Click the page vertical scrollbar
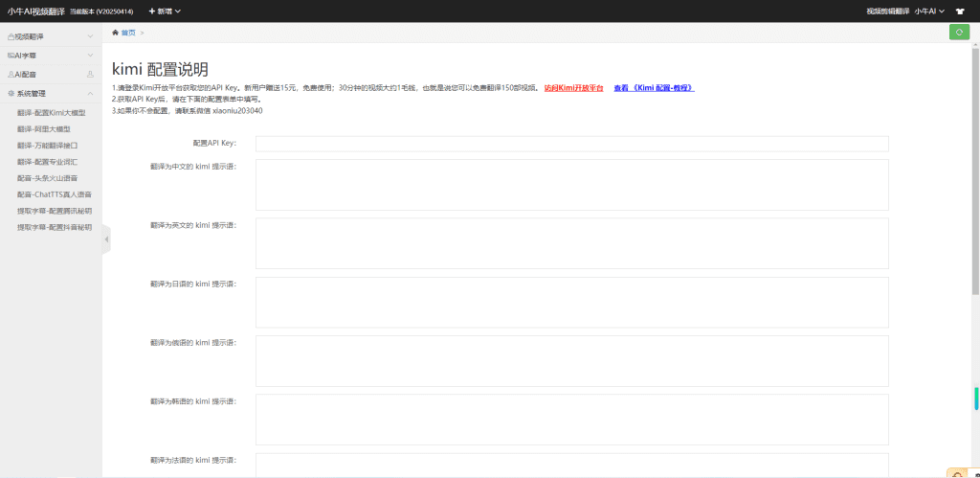Viewport: 980px width, 478px height. pyautogui.click(x=976, y=398)
